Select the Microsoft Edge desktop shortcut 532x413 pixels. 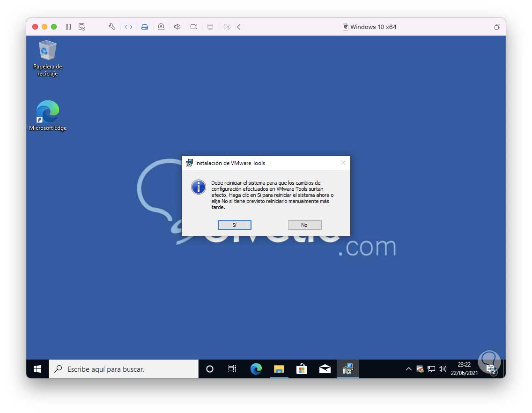click(x=47, y=115)
